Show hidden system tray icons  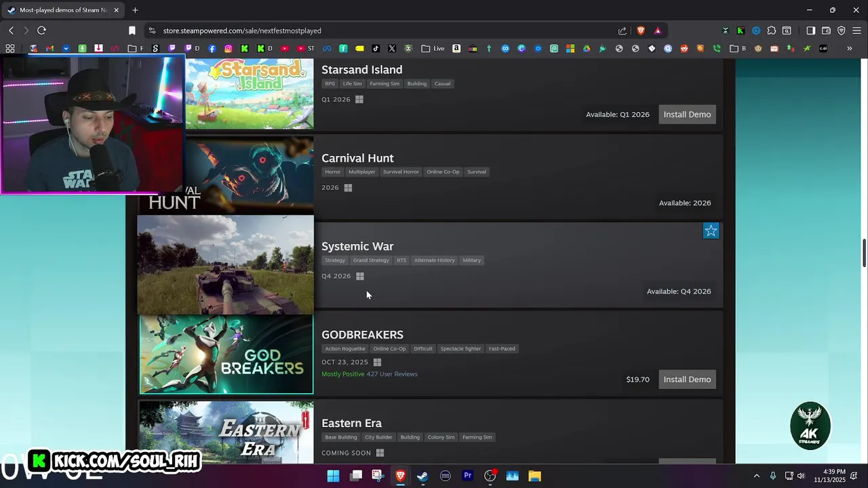(757, 476)
